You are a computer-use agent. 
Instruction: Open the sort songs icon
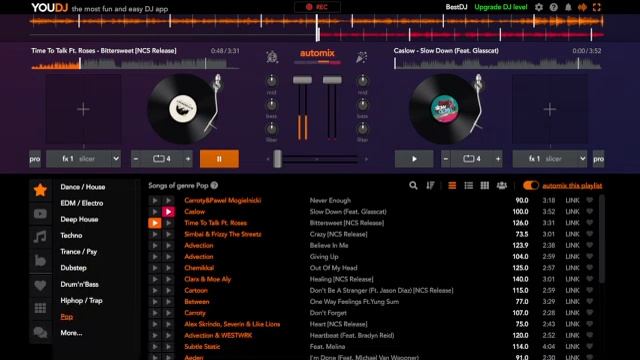pyautogui.click(x=430, y=186)
